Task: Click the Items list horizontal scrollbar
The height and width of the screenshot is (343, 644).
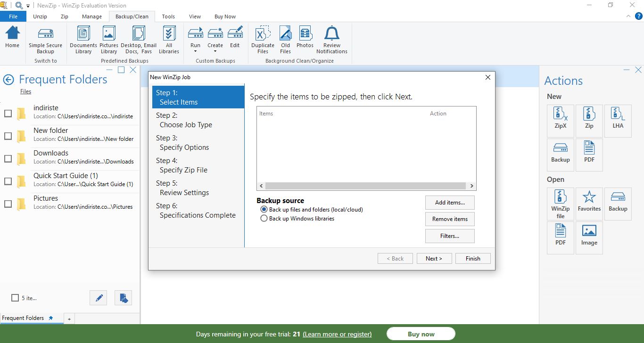Action: 366,186
